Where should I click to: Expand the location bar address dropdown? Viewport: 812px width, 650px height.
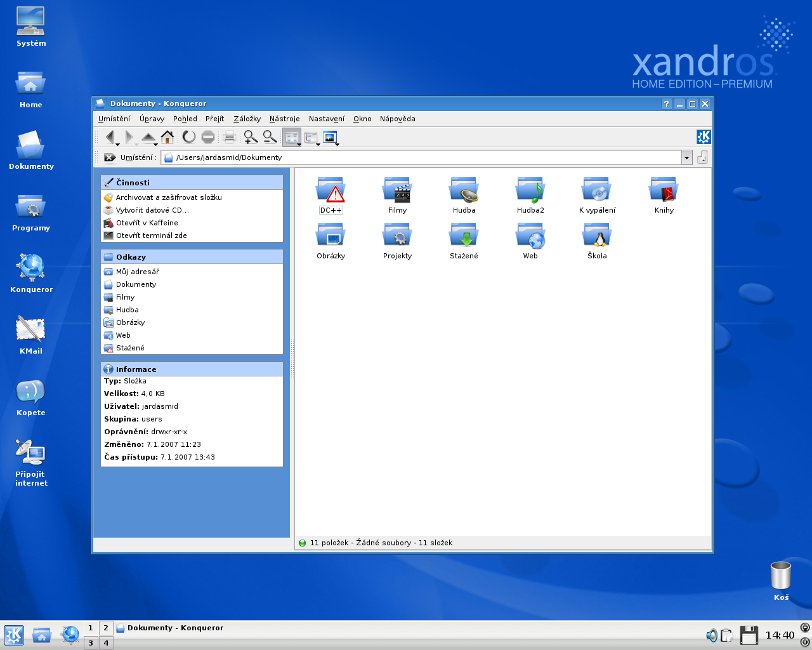pos(686,157)
